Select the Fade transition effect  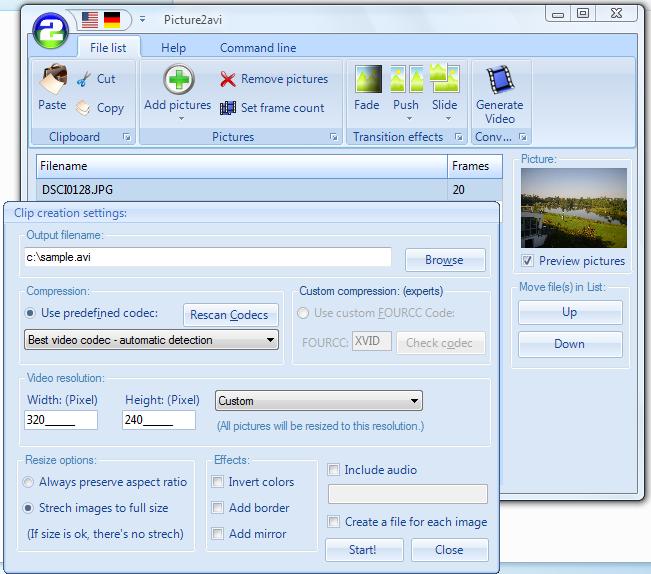(x=367, y=80)
